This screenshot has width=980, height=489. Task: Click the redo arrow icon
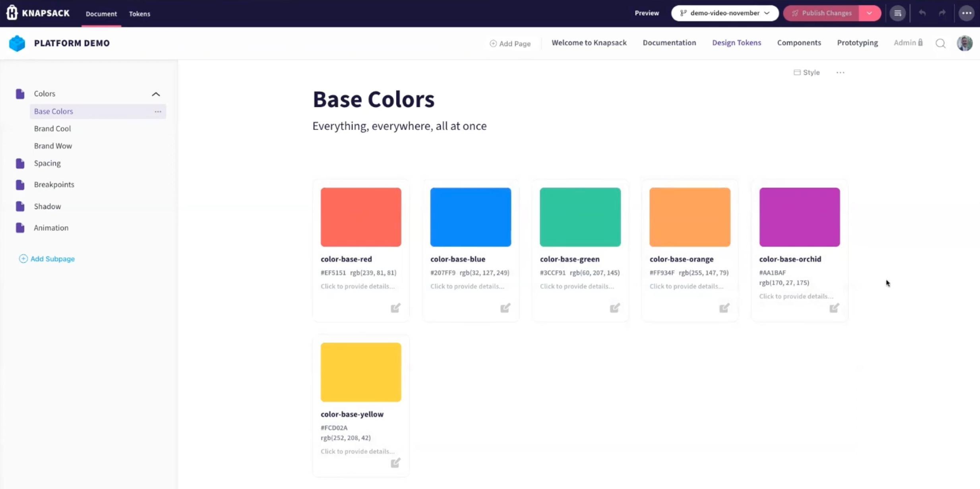click(x=942, y=13)
